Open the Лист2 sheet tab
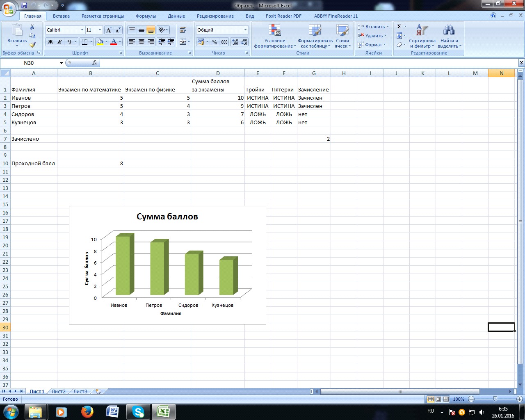The height and width of the screenshot is (420, 525). pyautogui.click(x=58, y=391)
